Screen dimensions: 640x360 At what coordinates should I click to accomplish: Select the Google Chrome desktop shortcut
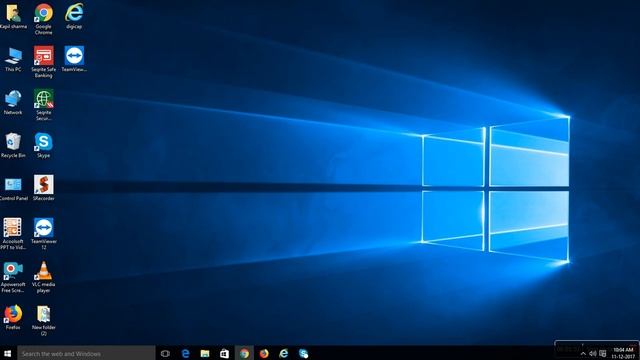[43, 19]
